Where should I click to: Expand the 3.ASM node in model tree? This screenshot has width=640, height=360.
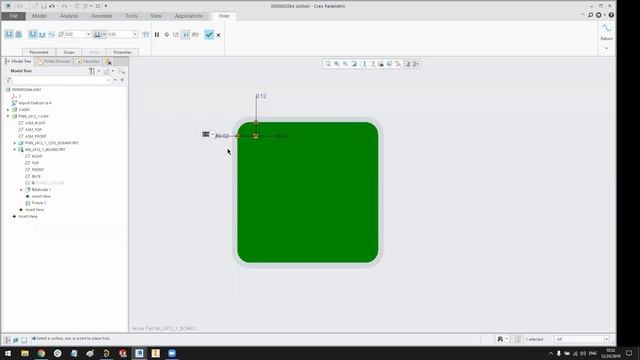coord(8,110)
